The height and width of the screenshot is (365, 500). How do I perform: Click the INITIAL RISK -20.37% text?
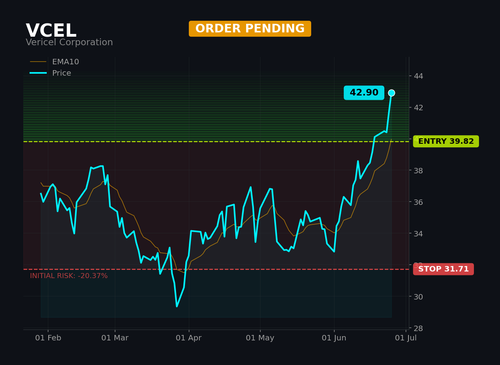69,276
